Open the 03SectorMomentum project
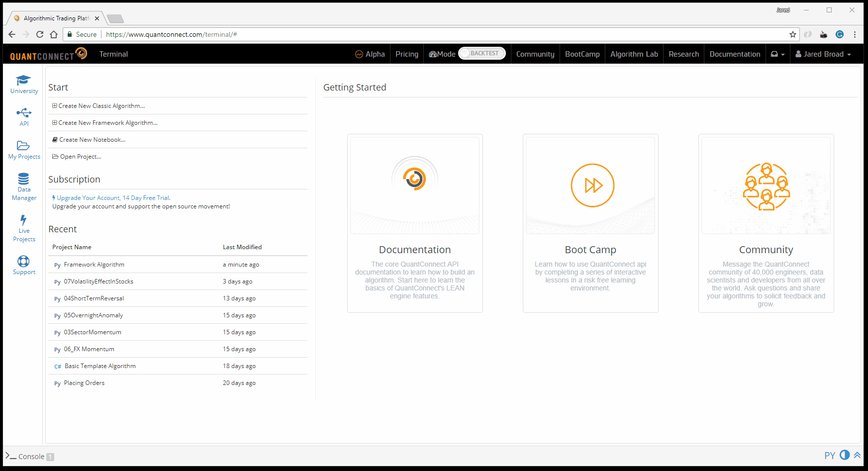 pos(93,332)
